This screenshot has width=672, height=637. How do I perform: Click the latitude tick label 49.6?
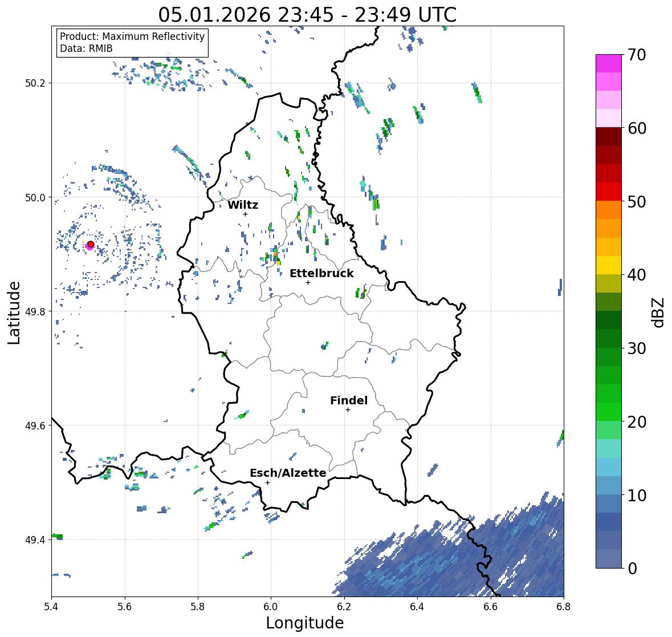click(34, 425)
